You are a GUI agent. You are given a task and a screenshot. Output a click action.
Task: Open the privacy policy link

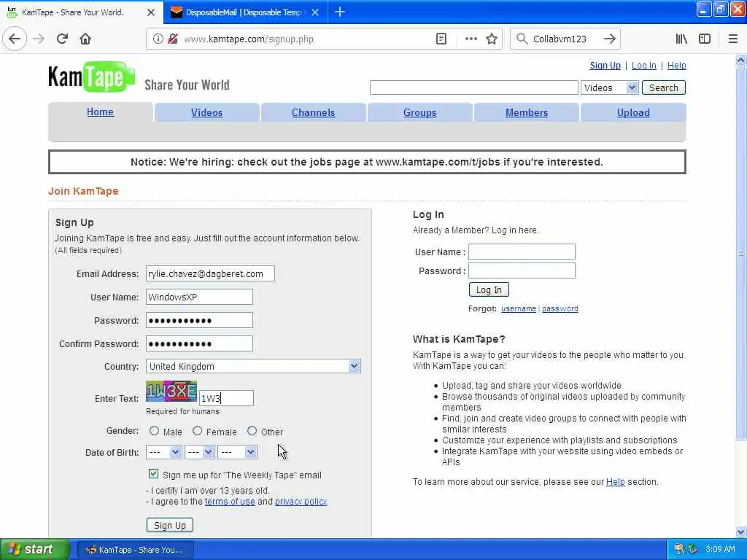click(301, 502)
